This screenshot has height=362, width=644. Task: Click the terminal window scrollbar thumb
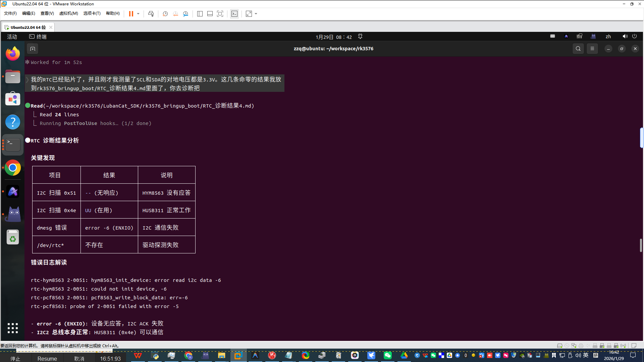point(641,245)
